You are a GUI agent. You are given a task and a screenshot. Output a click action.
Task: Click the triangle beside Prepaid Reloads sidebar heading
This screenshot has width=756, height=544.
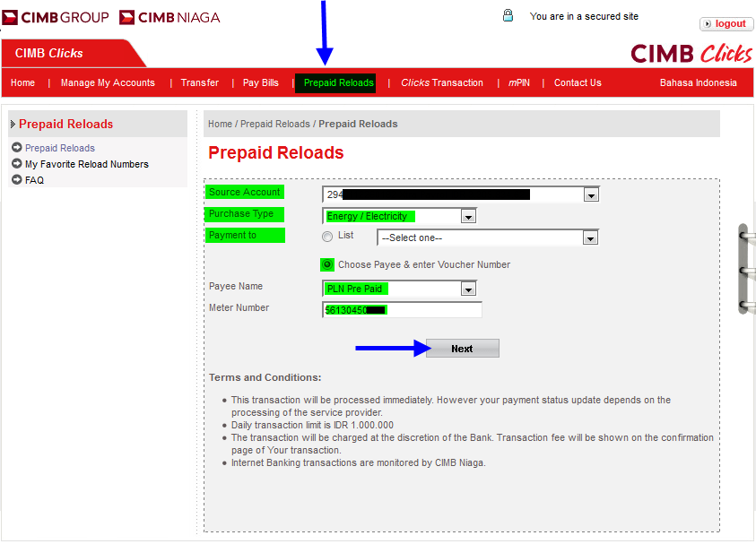pos(13,124)
